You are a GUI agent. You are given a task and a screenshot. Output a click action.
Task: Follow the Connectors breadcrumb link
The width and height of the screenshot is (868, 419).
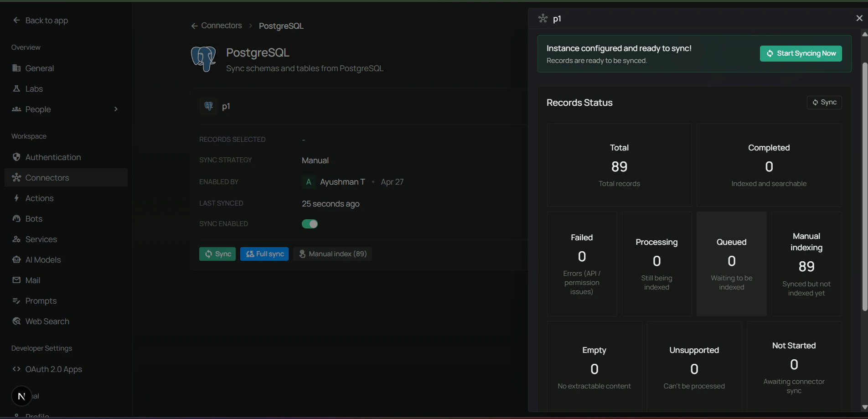pos(222,26)
